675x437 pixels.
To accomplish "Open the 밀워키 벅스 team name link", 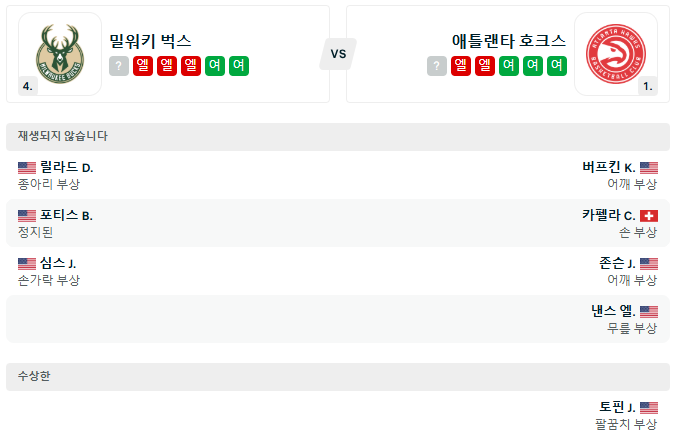I will click(151, 41).
